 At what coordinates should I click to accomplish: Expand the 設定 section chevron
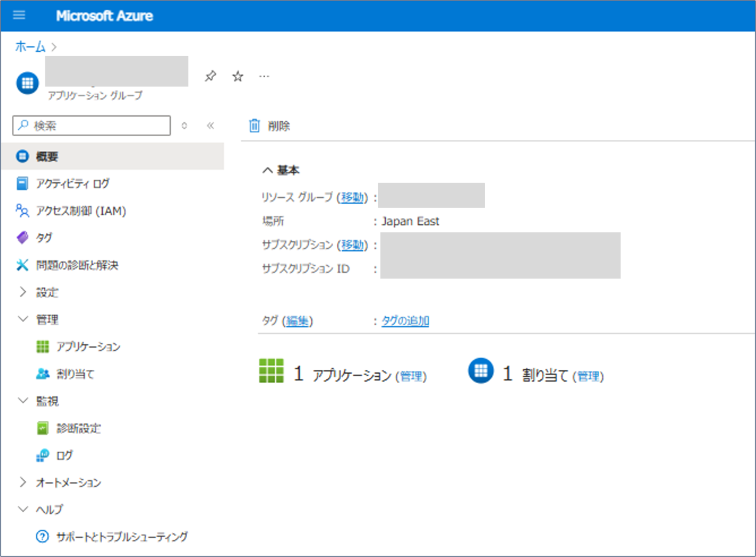click(23, 292)
